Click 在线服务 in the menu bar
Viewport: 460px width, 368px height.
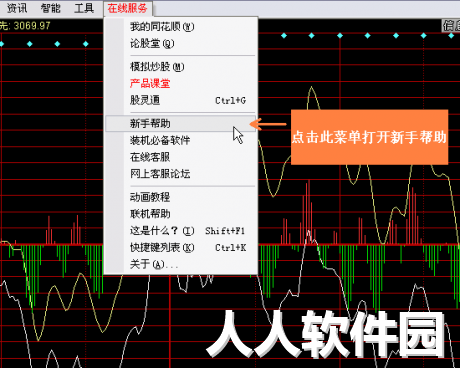click(127, 8)
